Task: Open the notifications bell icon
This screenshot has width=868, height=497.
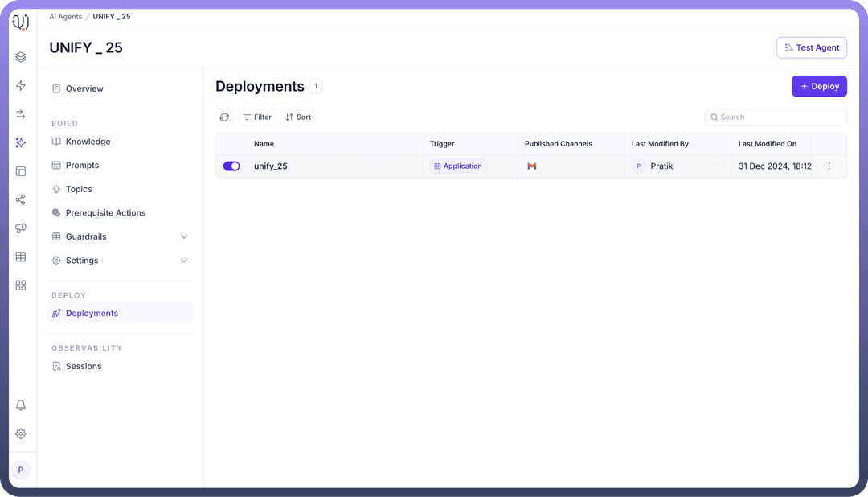Action: pos(21,405)
